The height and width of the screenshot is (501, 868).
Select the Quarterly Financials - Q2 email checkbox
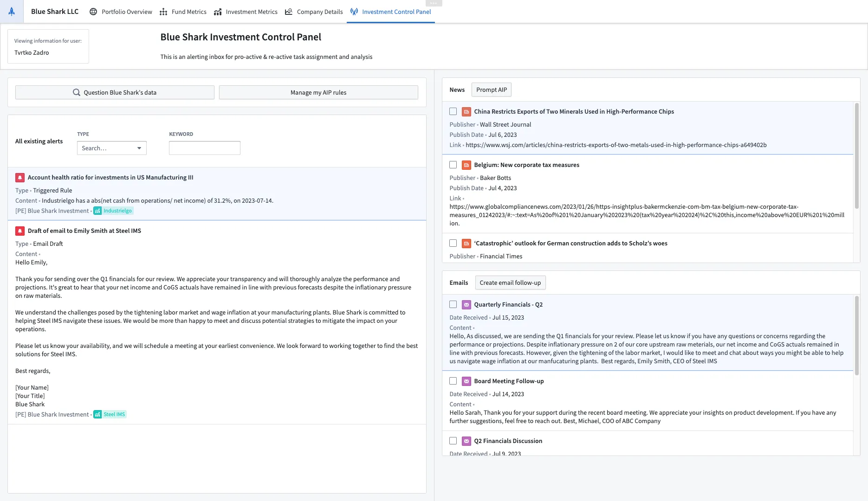pos(453,305)
